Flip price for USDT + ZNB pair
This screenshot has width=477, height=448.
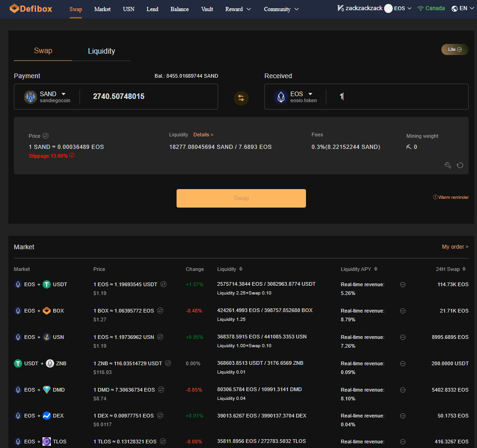pyautogui.click(x=168, y=363)
